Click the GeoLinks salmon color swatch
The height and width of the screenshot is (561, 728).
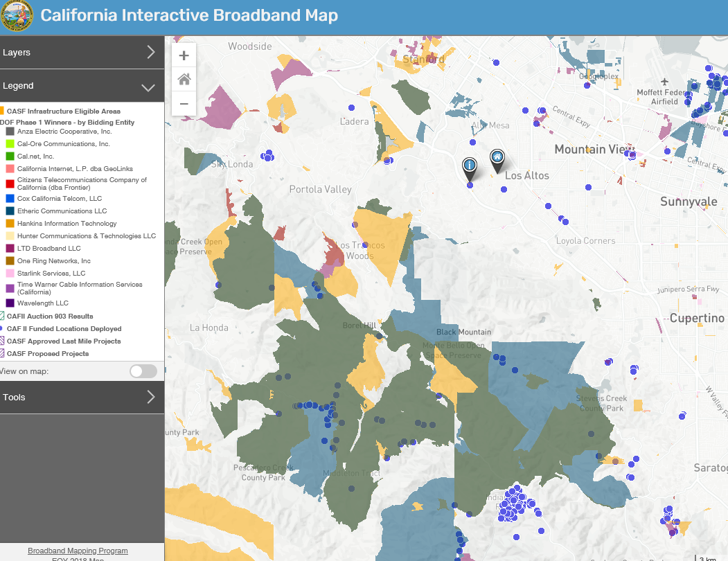[x=10, y=168]
